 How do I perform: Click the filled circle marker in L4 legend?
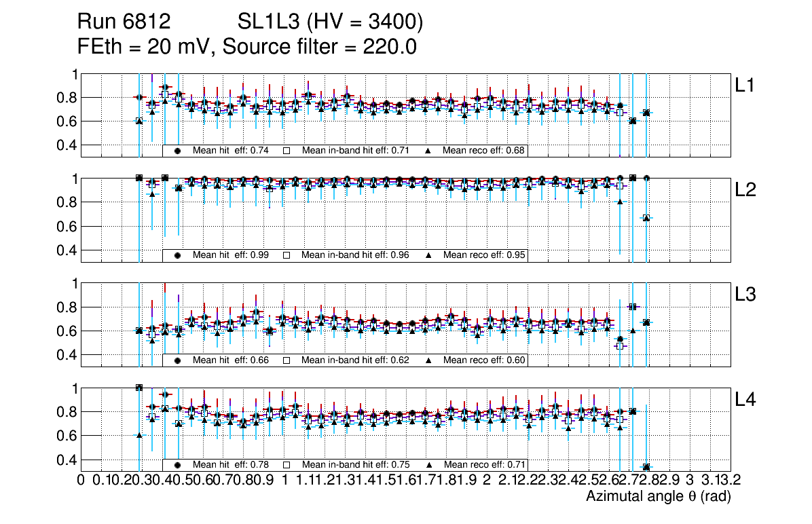click(178, 465)
